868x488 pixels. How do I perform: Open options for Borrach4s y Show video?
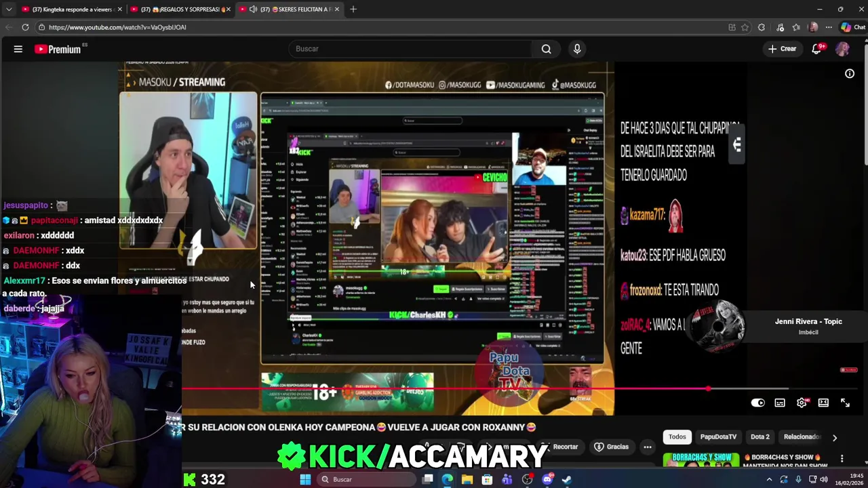point(842,459)
